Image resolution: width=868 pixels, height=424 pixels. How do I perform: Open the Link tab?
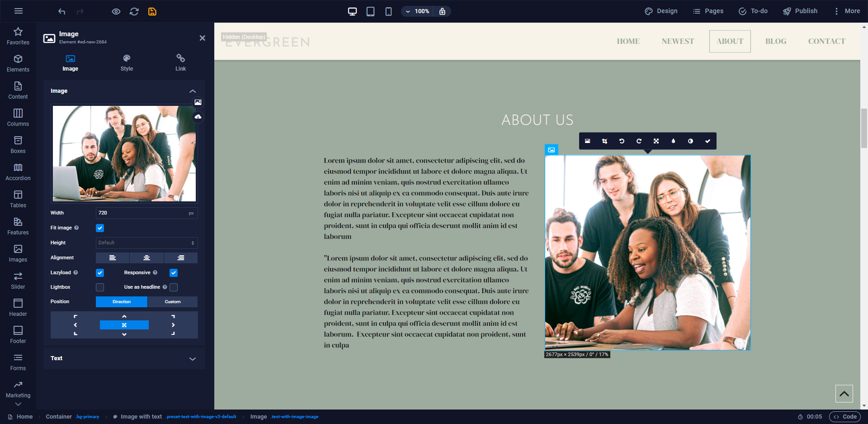[180, 63]
